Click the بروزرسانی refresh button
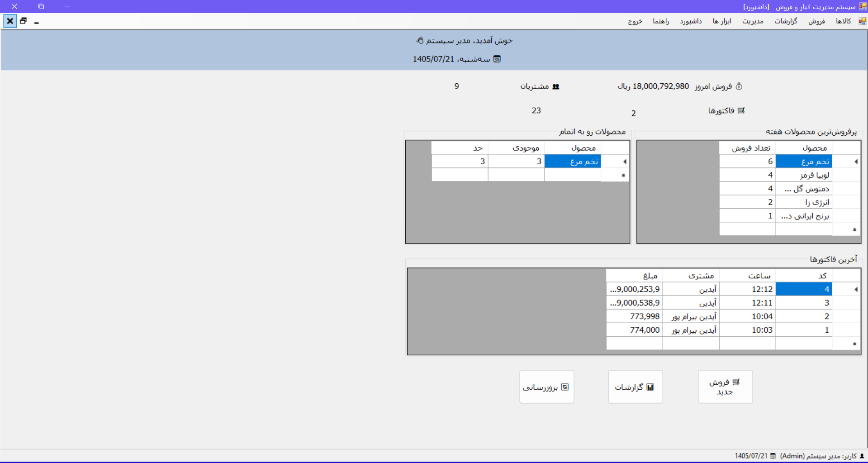The height and width of the screenshot is (463, 868). (x=546, y=387)
